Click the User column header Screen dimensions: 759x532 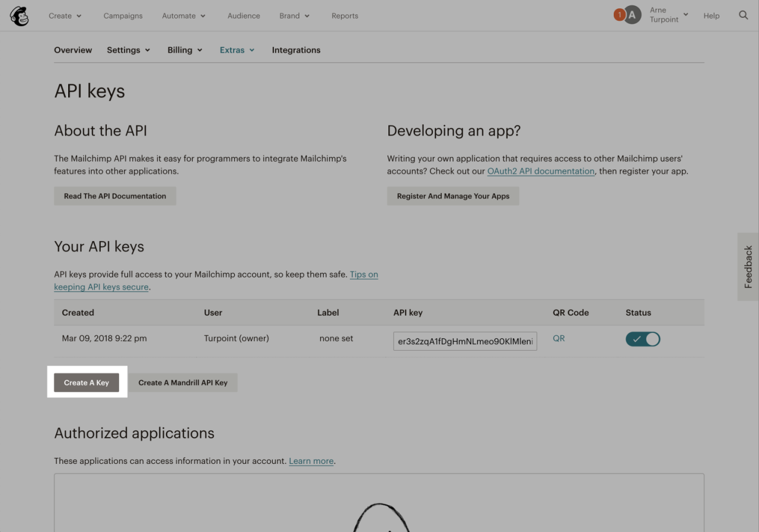click(213, 313)
